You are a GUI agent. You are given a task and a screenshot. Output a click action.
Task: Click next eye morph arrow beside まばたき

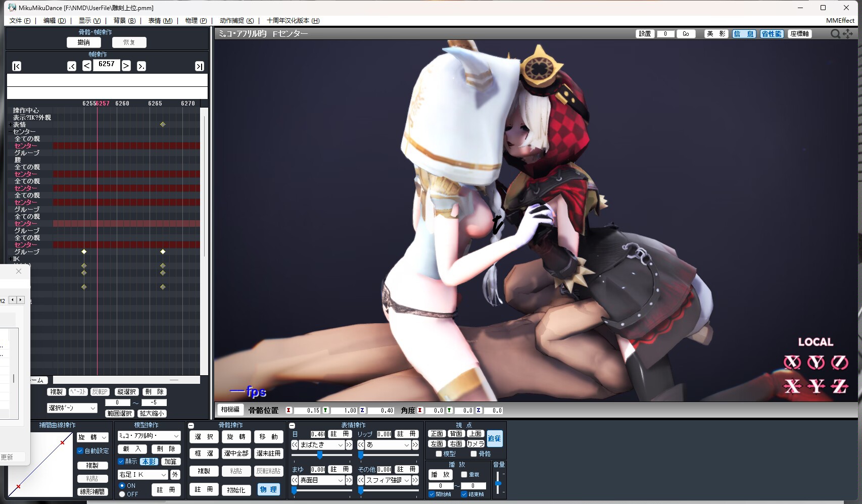point(349,445)
